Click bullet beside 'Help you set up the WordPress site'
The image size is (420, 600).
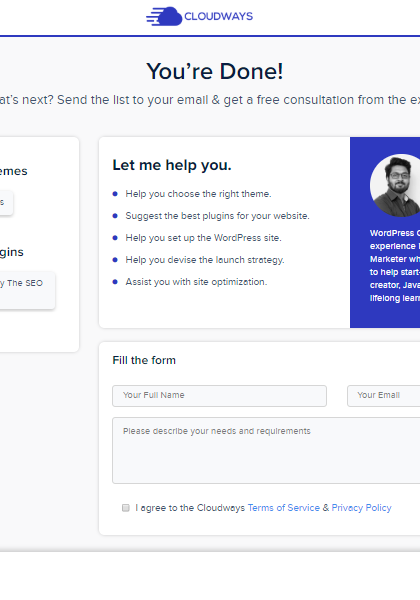point(115,238)
